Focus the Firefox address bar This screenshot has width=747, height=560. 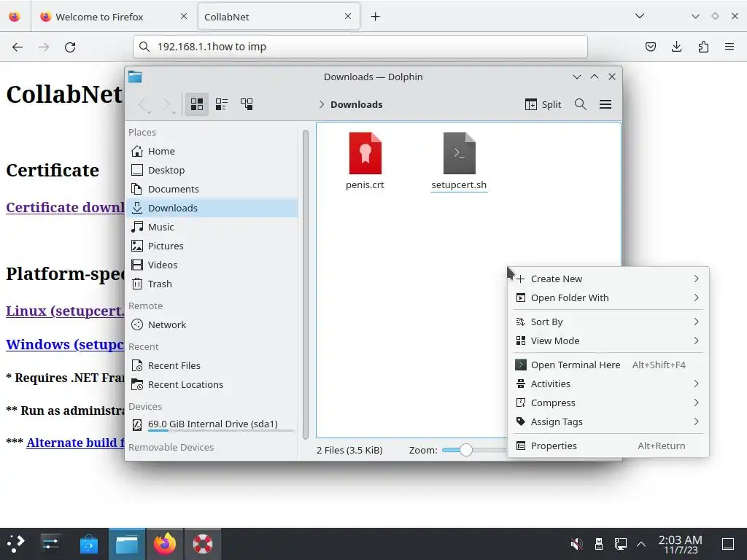click(360, 47)
